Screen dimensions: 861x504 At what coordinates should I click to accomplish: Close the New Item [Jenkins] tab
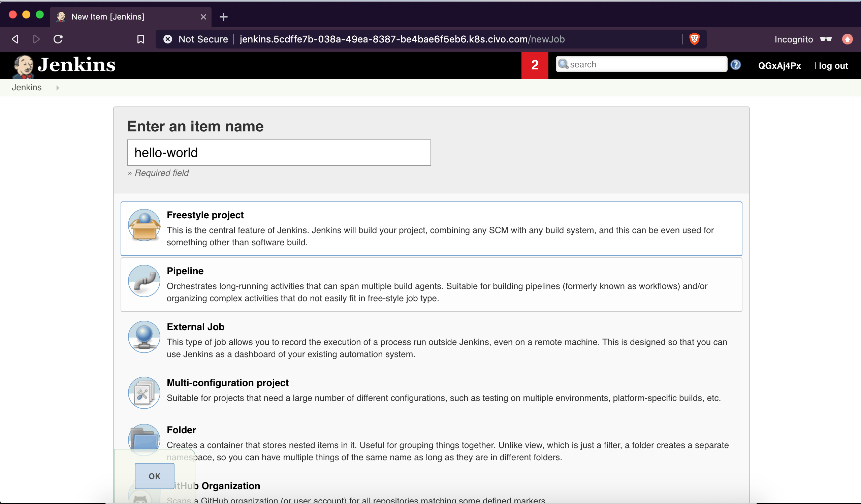(x=203, y=17)
